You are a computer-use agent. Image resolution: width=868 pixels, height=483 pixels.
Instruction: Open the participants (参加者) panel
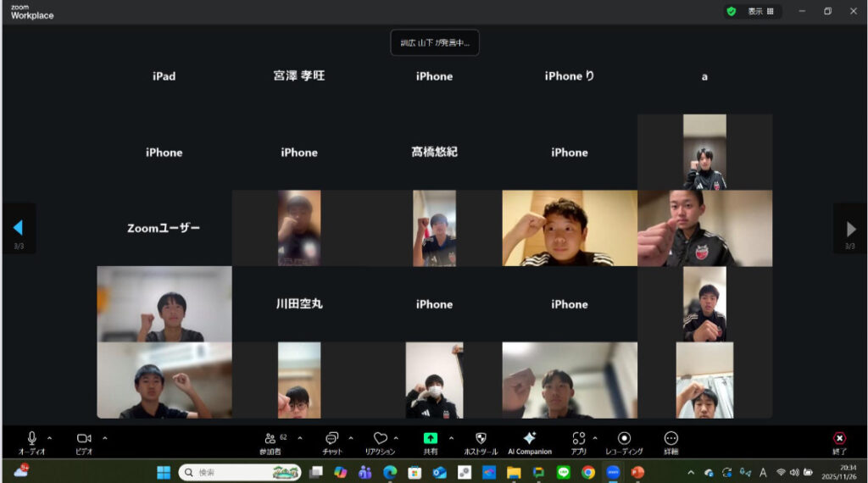click(x=270, y=439)
